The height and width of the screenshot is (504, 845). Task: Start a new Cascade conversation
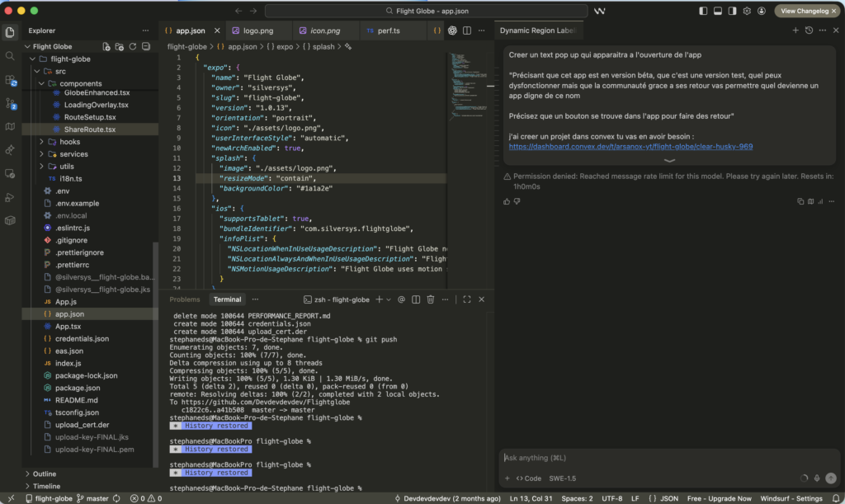tap(795, 31)
